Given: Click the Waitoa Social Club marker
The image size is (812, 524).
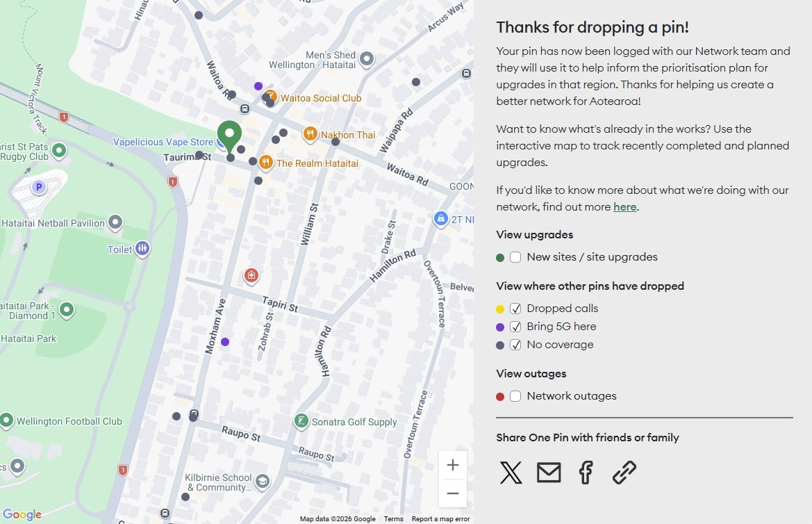Looking at the screenshot, I should click(x=271, y=98).
